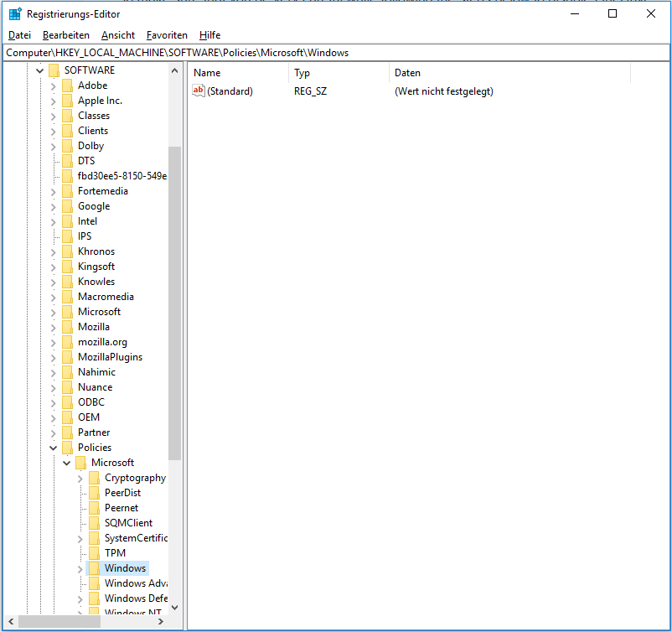This screenshot has height=632, width=672.
Task: Click the tree scrollbar down arrow
Action: coord(174,607)
